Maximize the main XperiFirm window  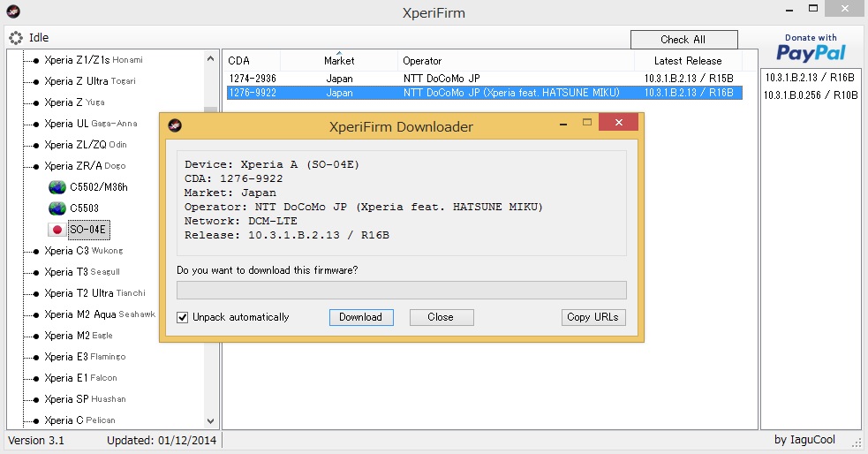point(812,8)
